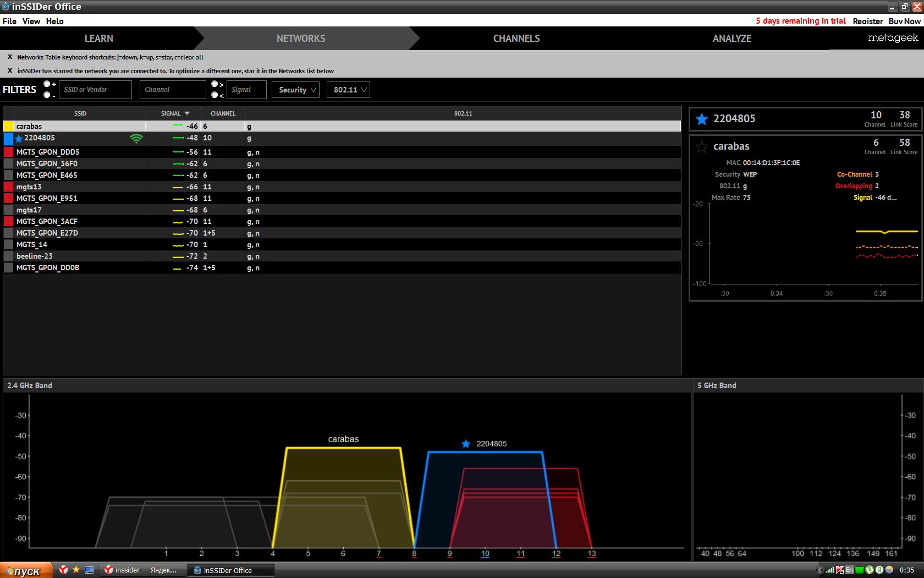The height and width of the screenshot is (578, 924).
Task: Sort by SIGNAL column header
Action: [173, 113]
